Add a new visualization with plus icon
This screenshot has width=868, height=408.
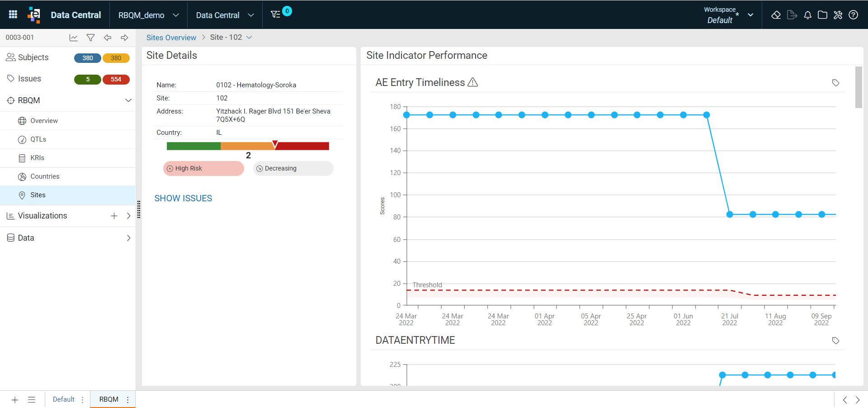114,216
